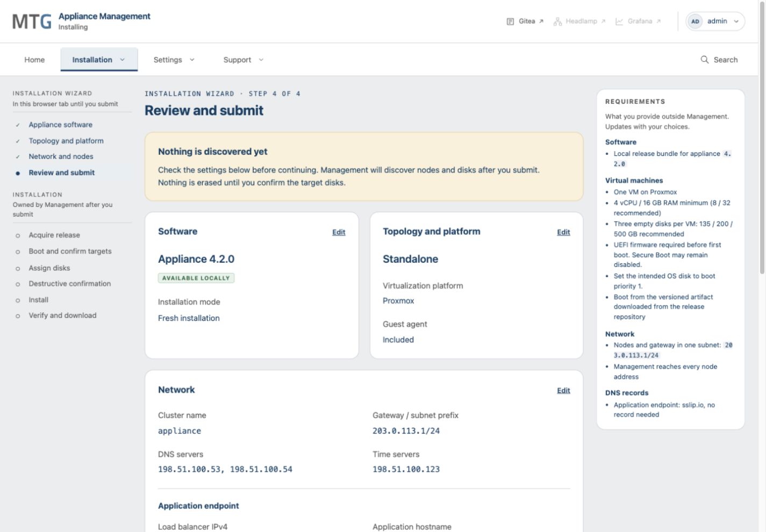766x532 pixels.
Task: Select Boot and confirm targets step
Action: pyautogui.click(x=70, y=251)
